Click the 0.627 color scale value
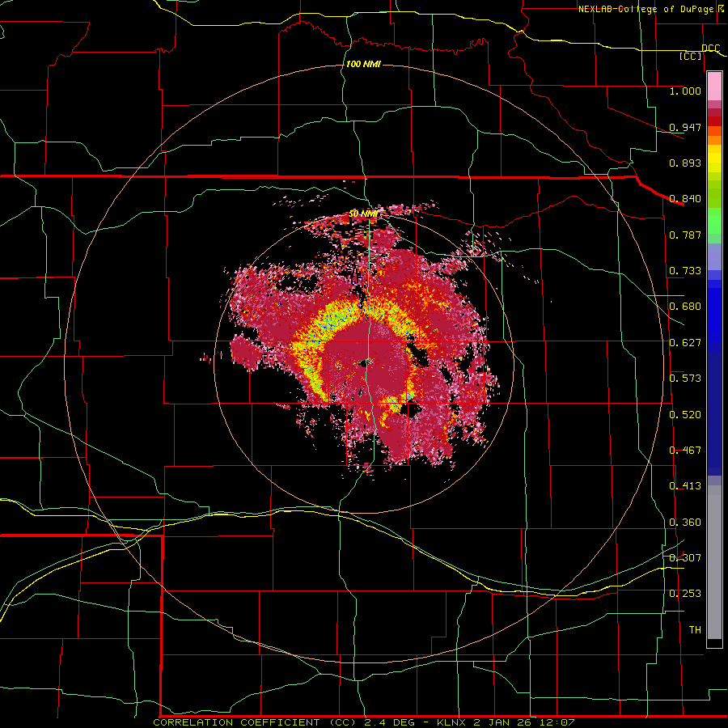Viewport: 728px width, 728px height. pyautogui.click(x=685, y=343)
